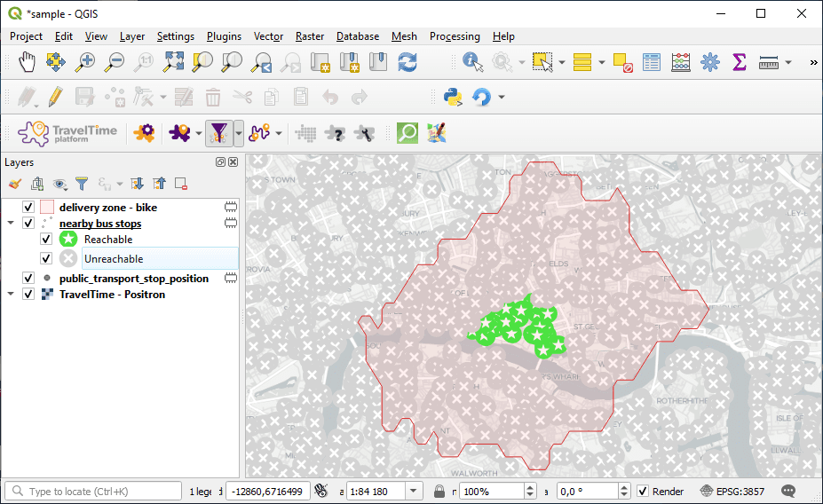Activate the Identify Features tool
Viewport: 823px width, 504px height.
tap(472, 62)
